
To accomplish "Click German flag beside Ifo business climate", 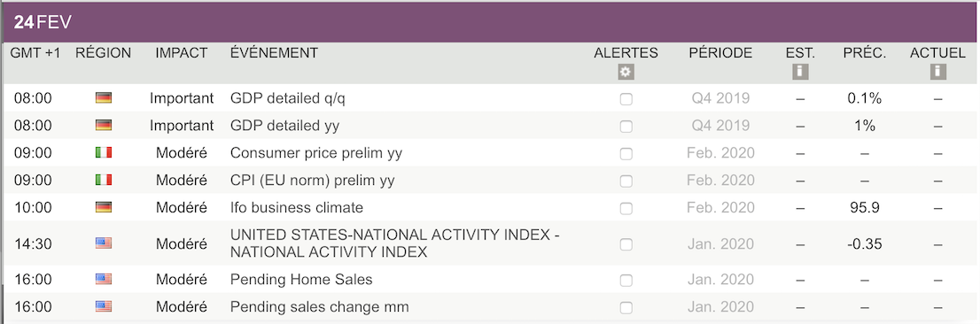I will point(104,207).
